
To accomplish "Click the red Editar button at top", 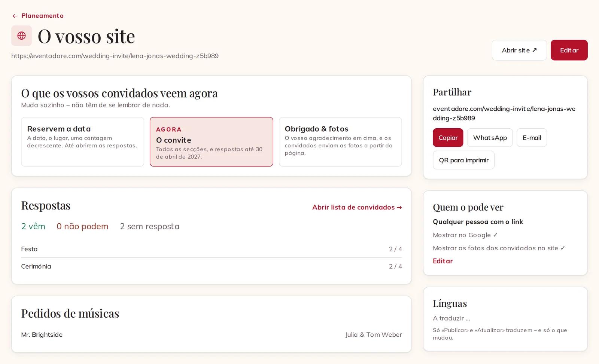I will point(569,50).
